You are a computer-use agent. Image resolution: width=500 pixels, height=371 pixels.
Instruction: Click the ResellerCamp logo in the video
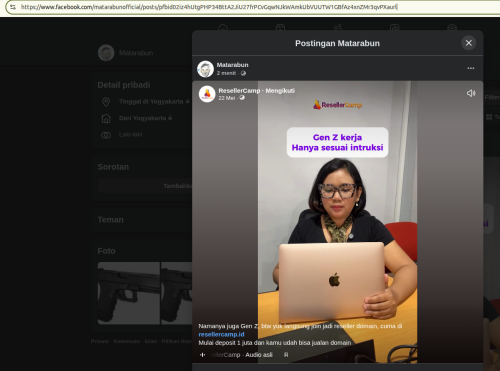pyautogui.click(x=337, y=105)
